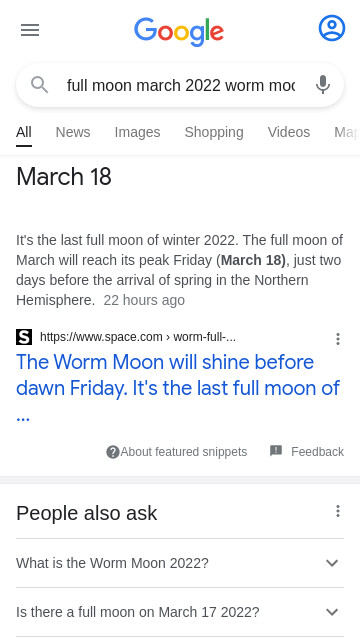Click the Feedback text link
This screenshot has height=640, width=360.
[318, 452]
